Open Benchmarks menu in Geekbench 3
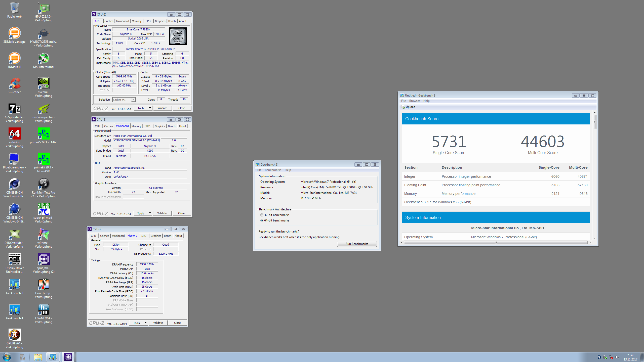The image size is (644, 362). 273,170
